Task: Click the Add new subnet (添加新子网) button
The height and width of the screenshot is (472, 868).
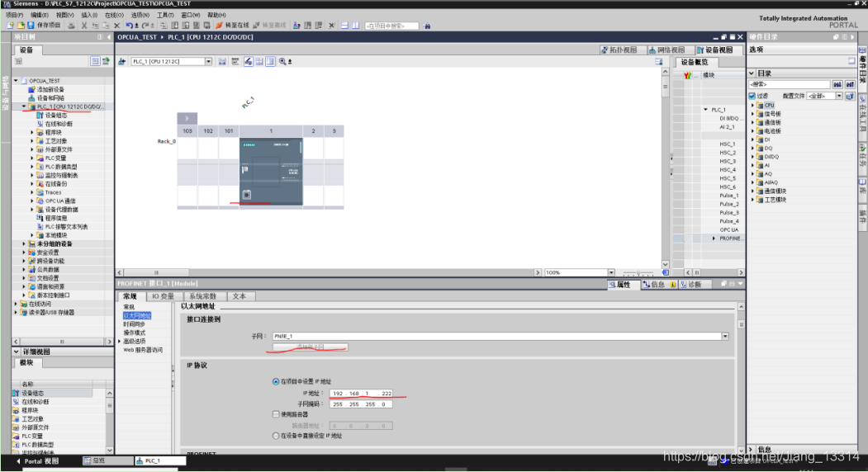Action: click(310, 347)
